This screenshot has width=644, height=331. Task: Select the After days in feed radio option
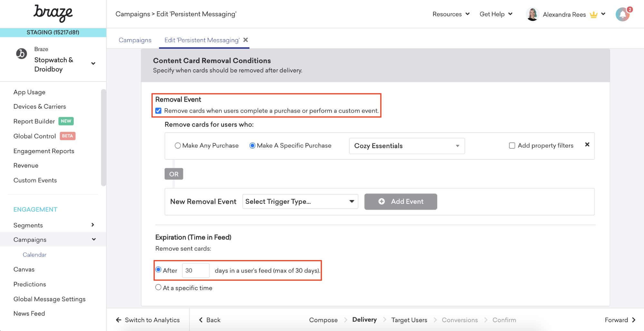click(x=158, y=269)
